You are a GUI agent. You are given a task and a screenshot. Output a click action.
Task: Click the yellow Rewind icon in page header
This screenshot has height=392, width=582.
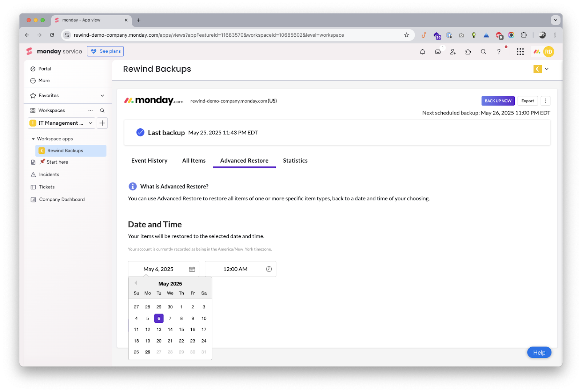(x=537, y=69)
